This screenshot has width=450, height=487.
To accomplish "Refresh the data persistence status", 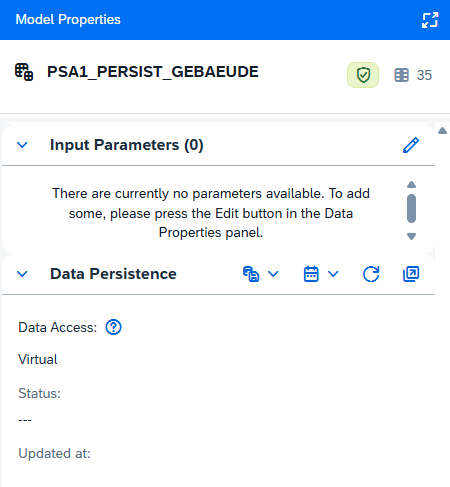I will click(x=371, y=274).
